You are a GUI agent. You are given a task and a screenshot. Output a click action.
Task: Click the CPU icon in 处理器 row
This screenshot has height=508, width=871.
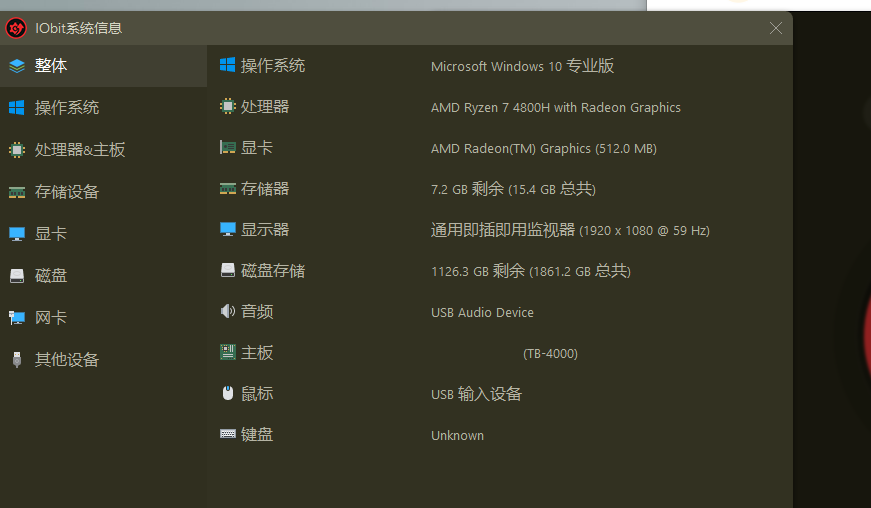coord(227,106)
